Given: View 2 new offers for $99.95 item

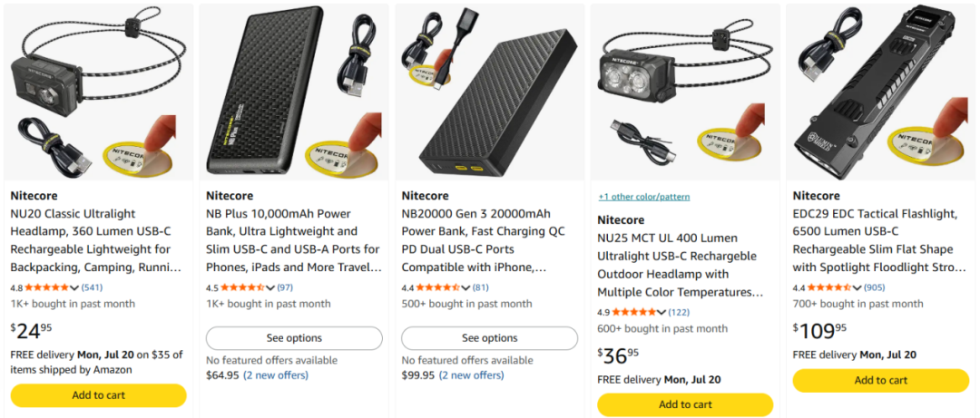Looking at the screenshot, I should 471,375.
